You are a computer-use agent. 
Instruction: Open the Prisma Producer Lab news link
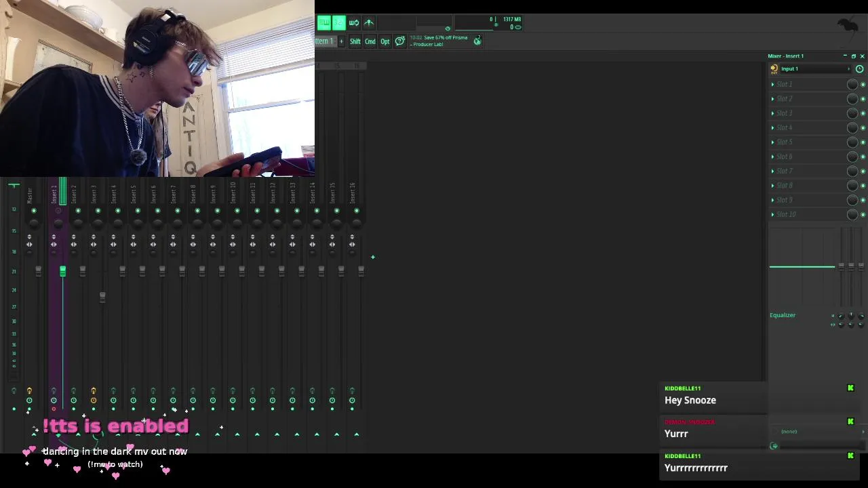439,41
